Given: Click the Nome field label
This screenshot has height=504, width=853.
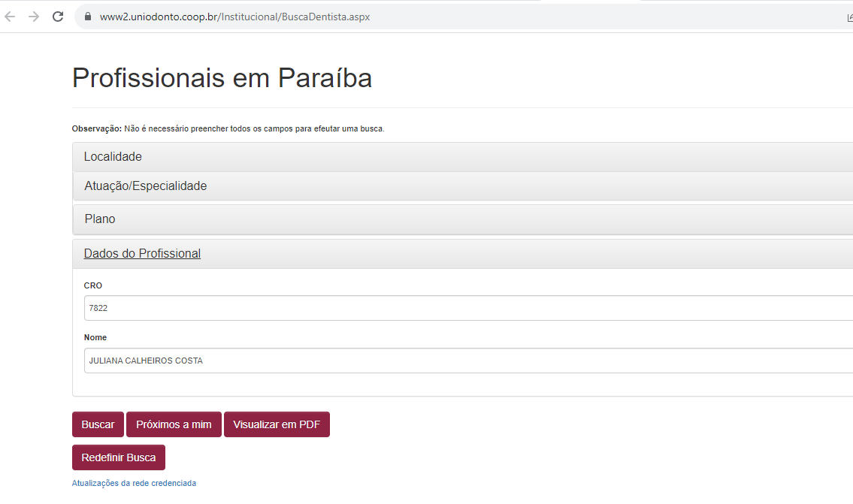Looking at the screenshot, I should 95,338.
